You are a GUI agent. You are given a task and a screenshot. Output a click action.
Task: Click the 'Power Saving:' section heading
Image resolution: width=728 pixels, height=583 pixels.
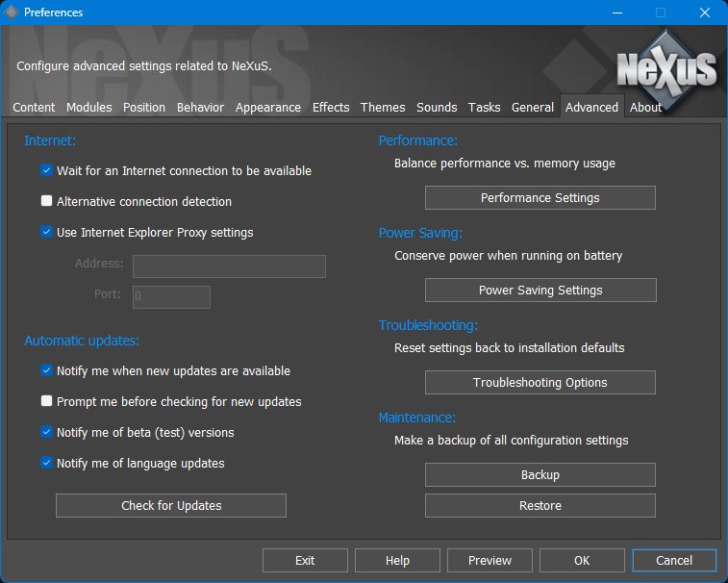pyautogui.click(x=420, y=233)
